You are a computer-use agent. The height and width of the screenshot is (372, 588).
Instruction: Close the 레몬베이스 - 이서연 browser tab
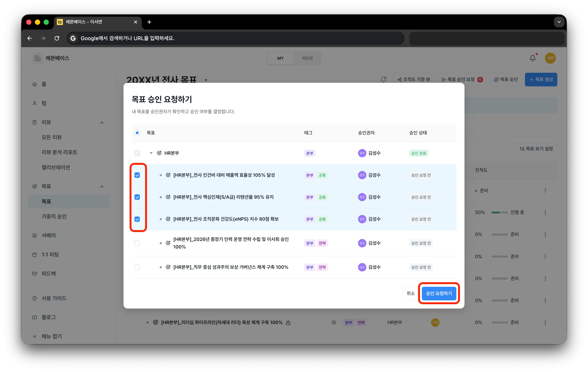click(x=135, y=22)
